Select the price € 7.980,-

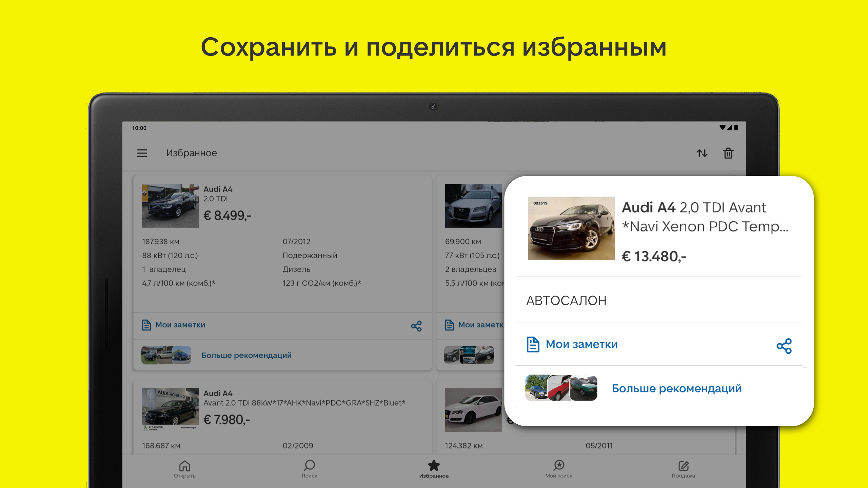226,420
